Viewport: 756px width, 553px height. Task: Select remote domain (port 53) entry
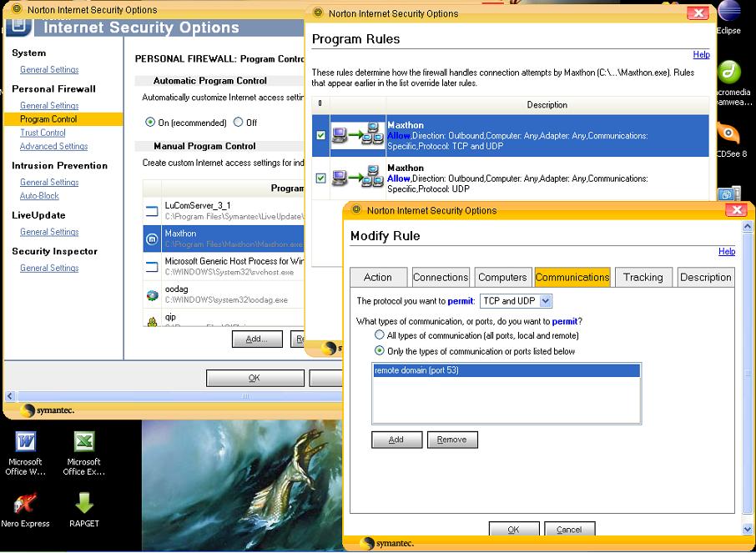tap(506, 370)
